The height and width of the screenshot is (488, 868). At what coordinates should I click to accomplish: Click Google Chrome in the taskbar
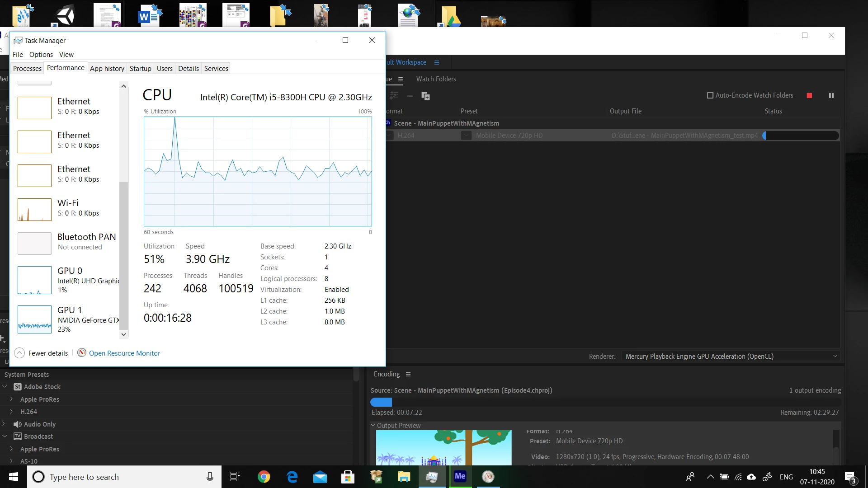tap(264, 477)
